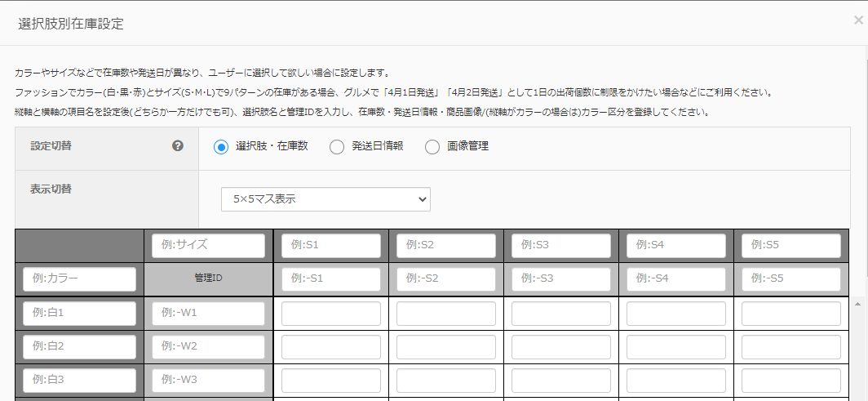Click the 例:サイズ axis name field
868x401 pixels.
(208, 246)
